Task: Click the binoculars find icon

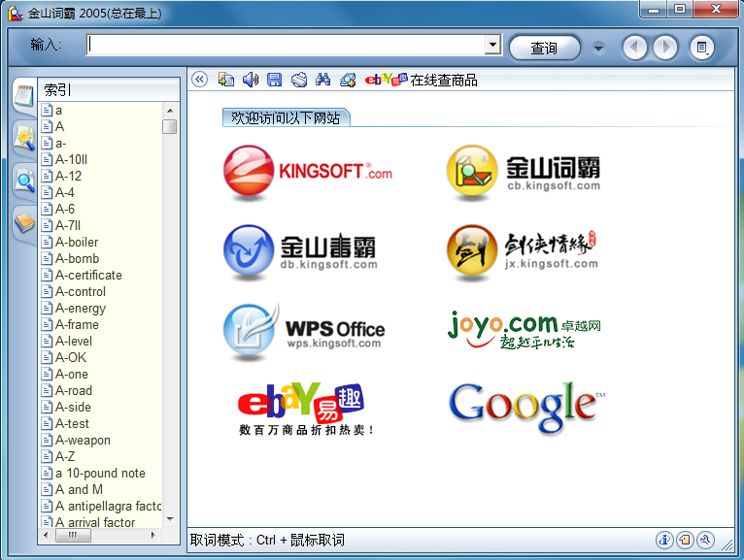Action: [x=323, y=80]
